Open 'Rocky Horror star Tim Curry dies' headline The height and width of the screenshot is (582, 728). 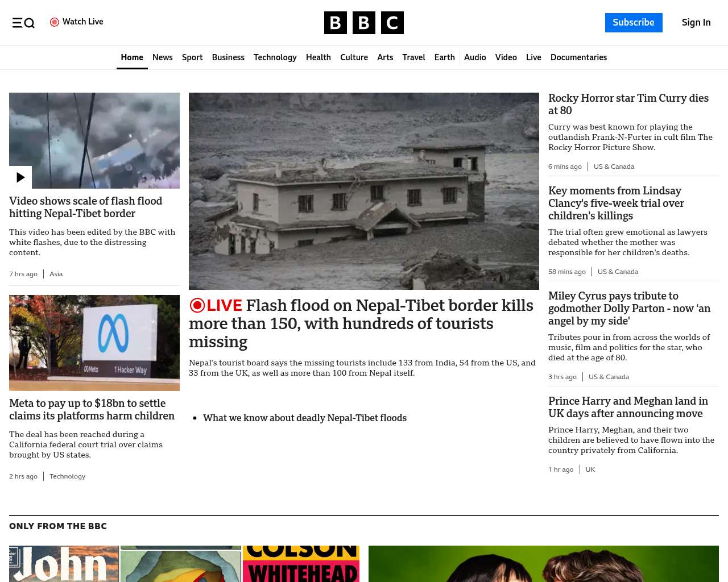point(628,105)
